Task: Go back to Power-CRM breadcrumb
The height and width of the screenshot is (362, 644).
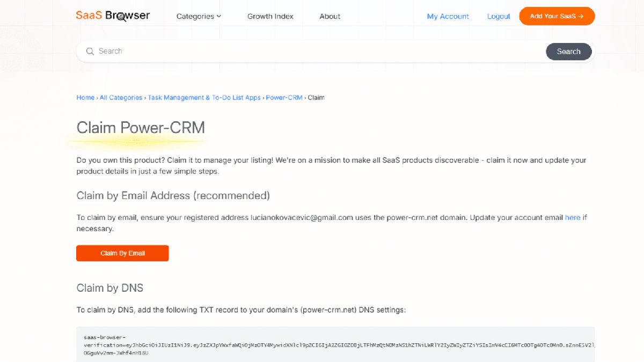Action: (284, 98)
